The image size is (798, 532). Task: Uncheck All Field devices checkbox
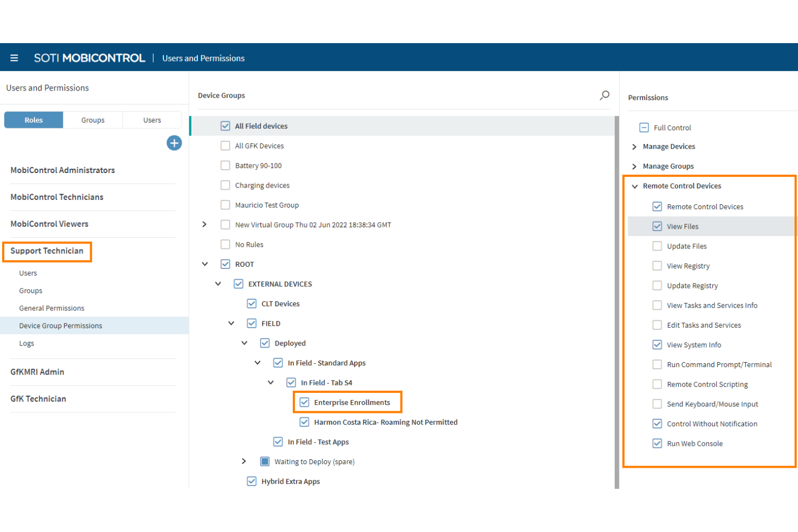pyautogui.click(x=225, y=126)
